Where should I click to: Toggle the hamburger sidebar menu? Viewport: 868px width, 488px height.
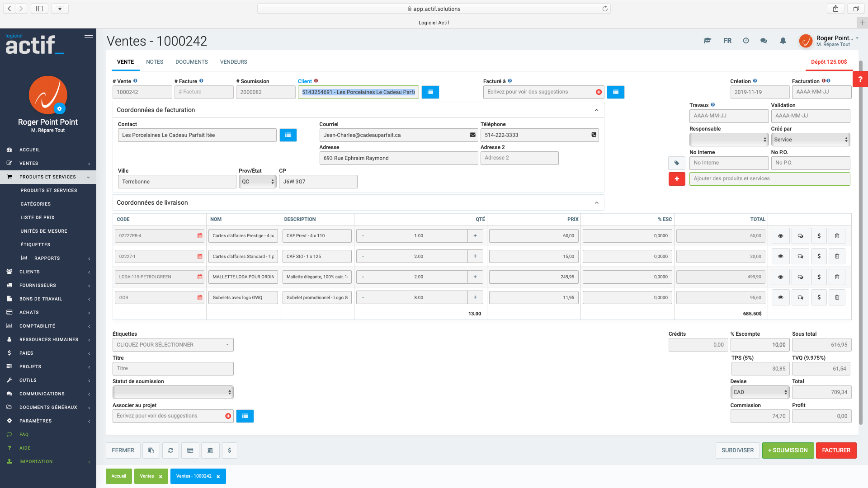(89, 38)
